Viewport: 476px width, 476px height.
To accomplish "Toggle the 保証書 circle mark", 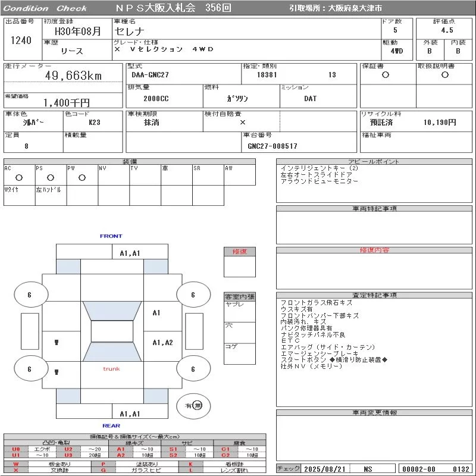I will point(386,75).
